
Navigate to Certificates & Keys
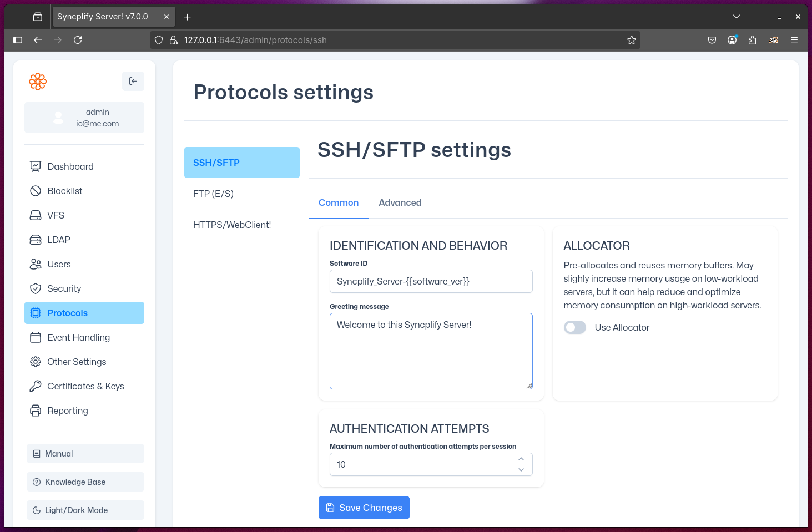pyautogui.click(x=85, y=386)
